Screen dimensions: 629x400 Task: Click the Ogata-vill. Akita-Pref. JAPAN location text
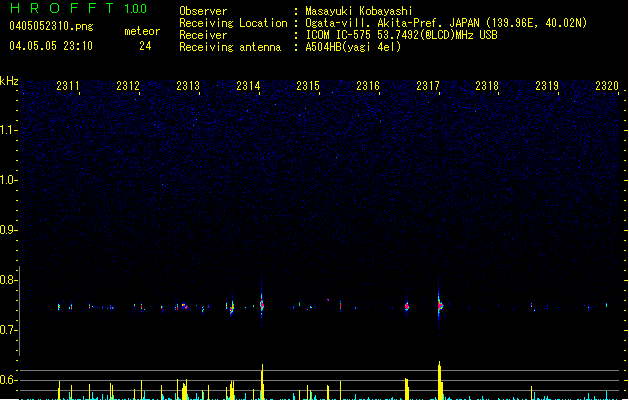tap(446, 23)
